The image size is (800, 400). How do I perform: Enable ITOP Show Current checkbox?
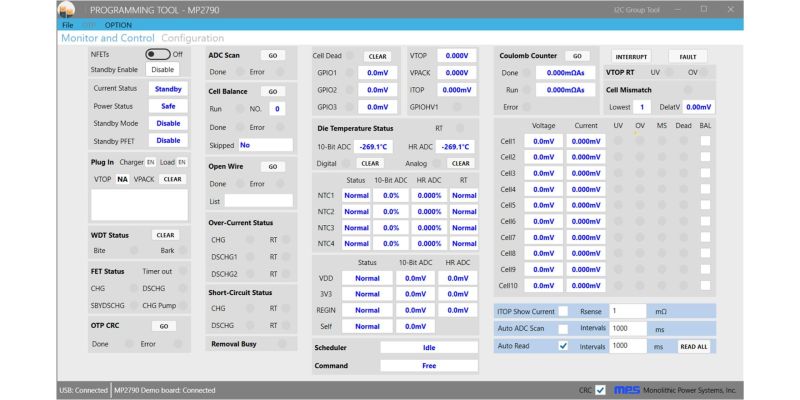tap(563, 311)
